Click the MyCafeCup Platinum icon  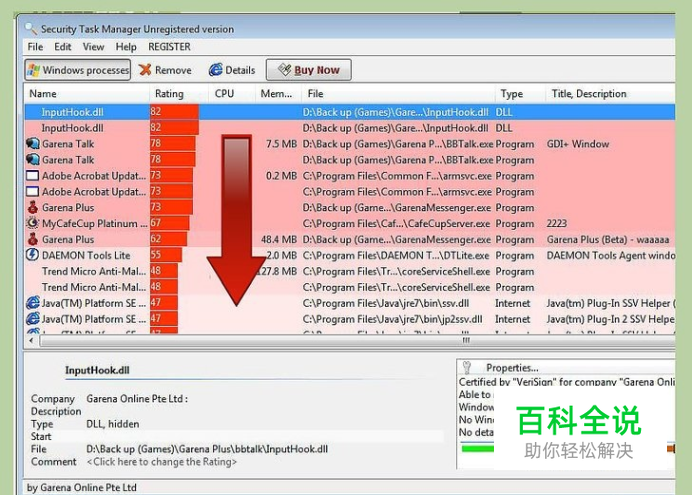click(33, 223)
